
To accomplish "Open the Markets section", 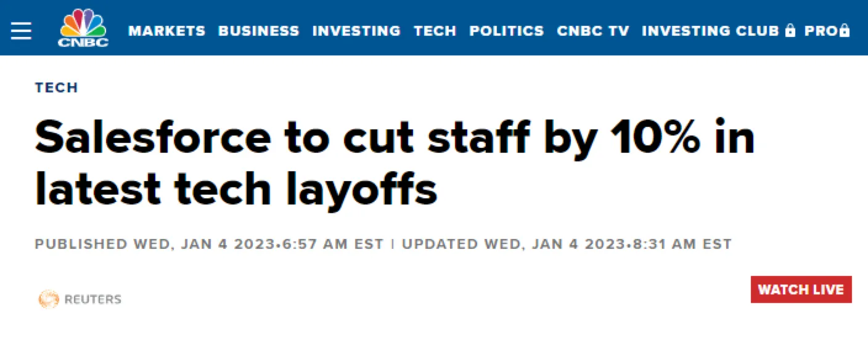I will (x=166, y=31).
